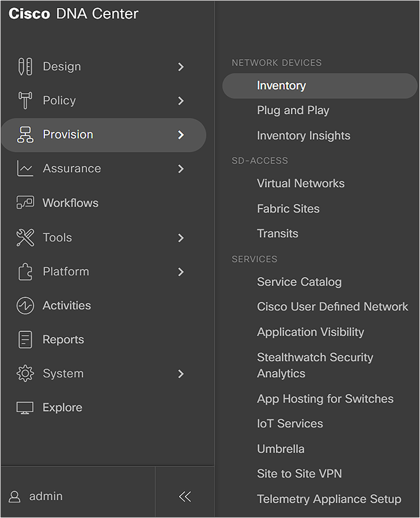Collapse the sidebar with double-chevron icon
This screenshot has width=420, height=518.
[185, 497]
